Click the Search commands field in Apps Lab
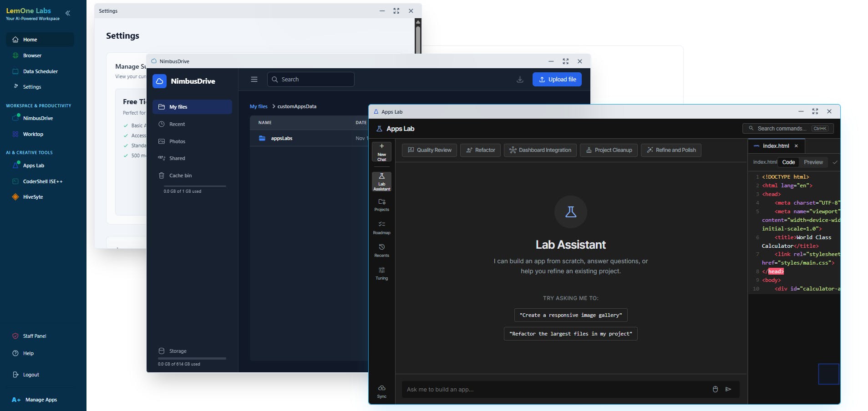868x411 pixels. (788, 129)
